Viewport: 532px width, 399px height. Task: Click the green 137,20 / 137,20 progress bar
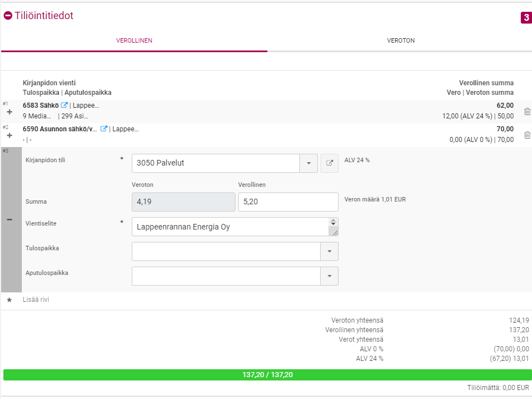click(267, 375)
